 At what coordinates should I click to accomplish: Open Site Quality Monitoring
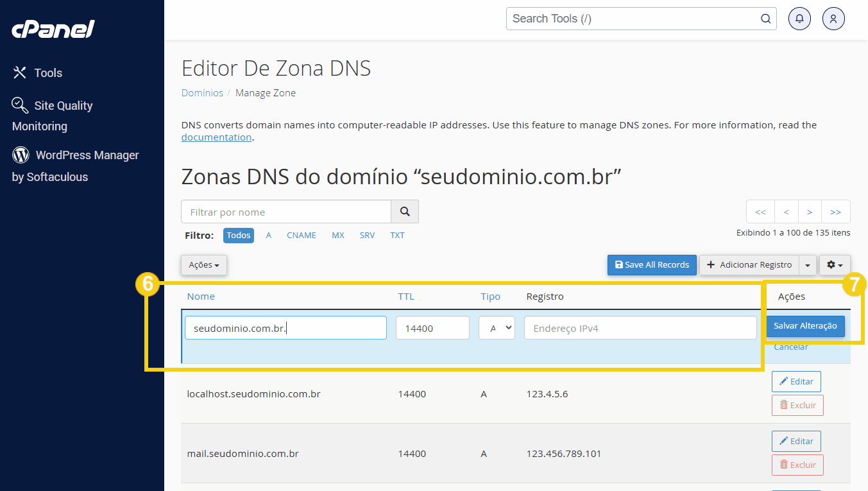(x=53, y=116)
